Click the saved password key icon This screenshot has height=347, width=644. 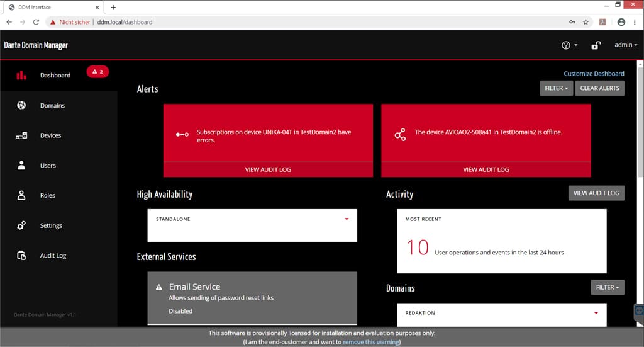pos(572,22)
